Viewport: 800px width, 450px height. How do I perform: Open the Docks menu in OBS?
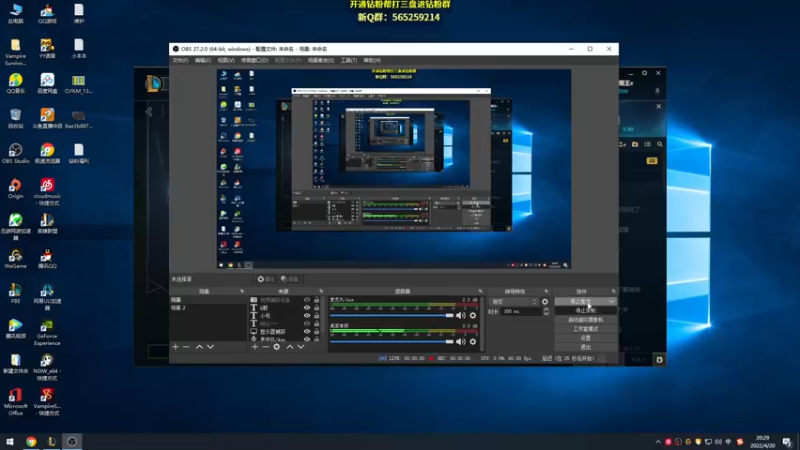click(255, 60)
